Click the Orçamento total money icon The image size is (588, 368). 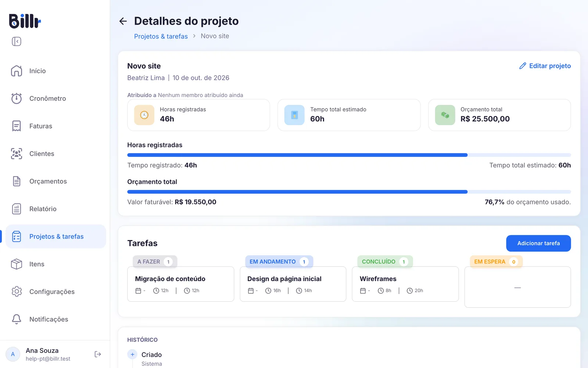coord(445,115)
